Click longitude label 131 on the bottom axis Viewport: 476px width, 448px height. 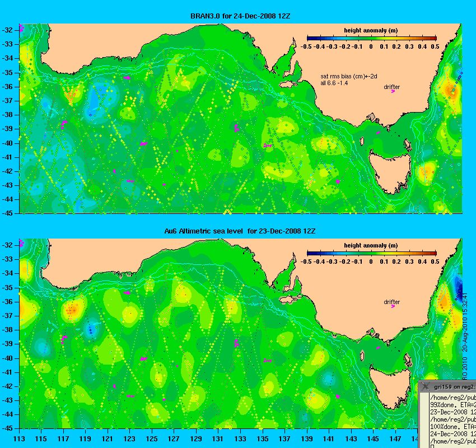218,439
